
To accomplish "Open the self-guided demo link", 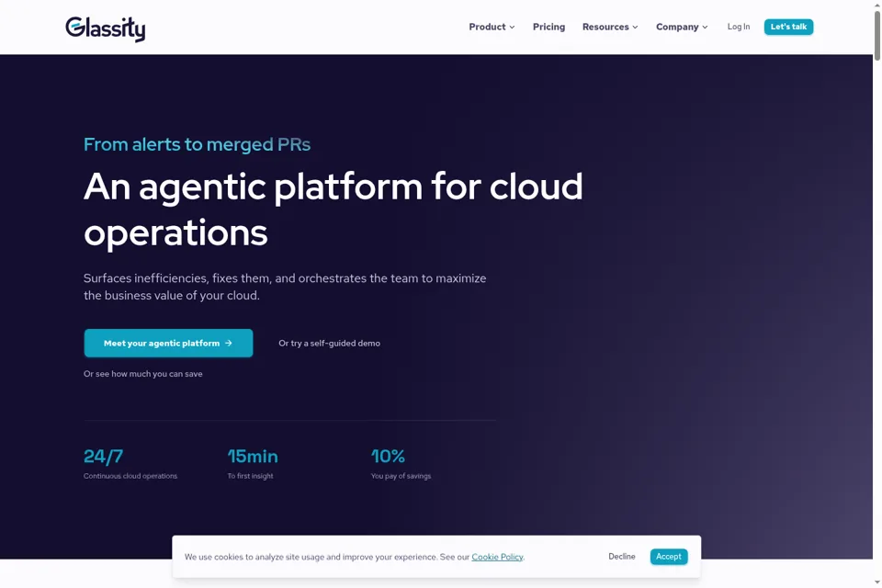I will click(x=329, y=343).
